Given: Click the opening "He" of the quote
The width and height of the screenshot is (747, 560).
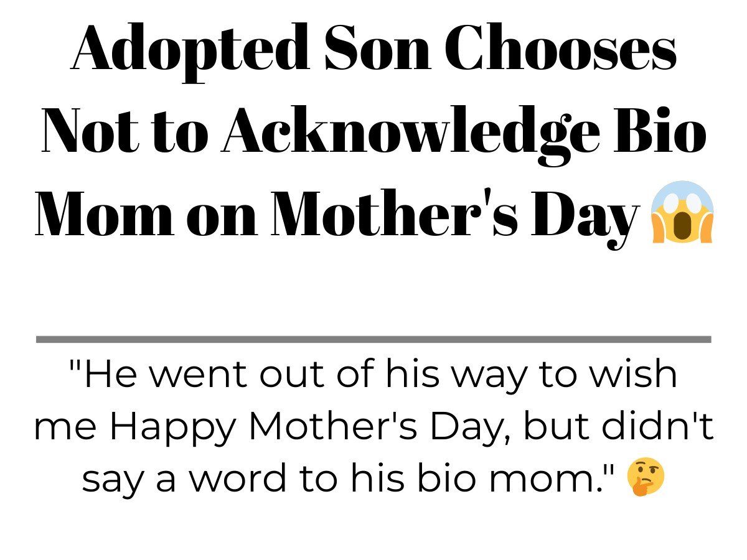Looking at the screenshot, I should coord(103,375).
